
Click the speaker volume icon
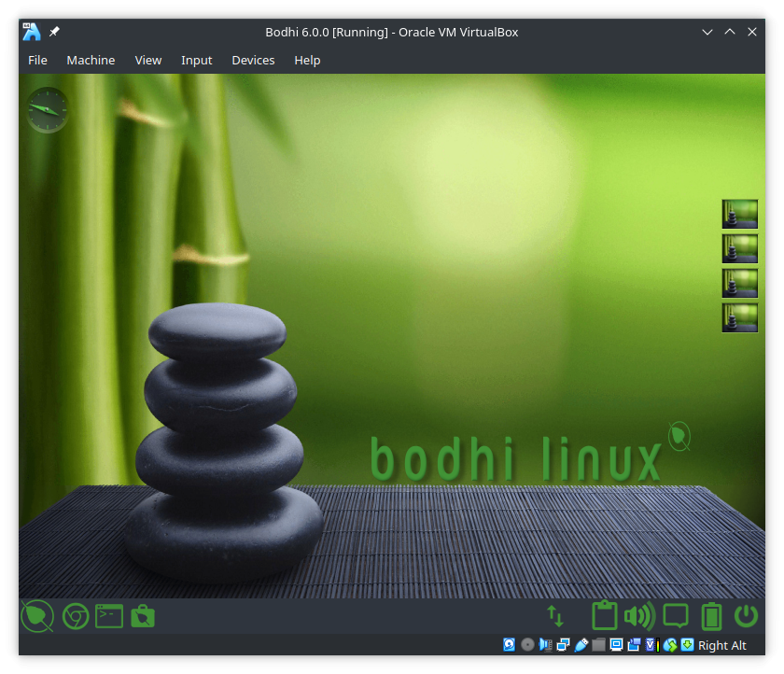(639, 616)
